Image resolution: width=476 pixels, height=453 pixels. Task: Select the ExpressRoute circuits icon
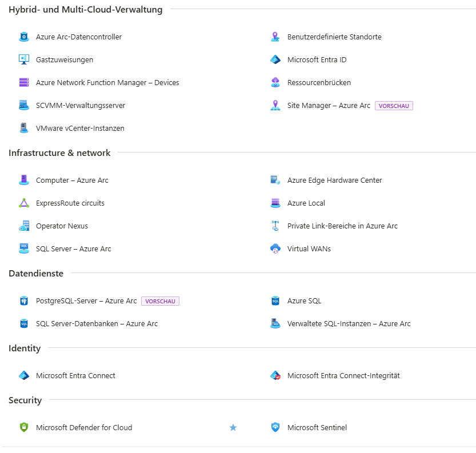click(x=23, y=203)
